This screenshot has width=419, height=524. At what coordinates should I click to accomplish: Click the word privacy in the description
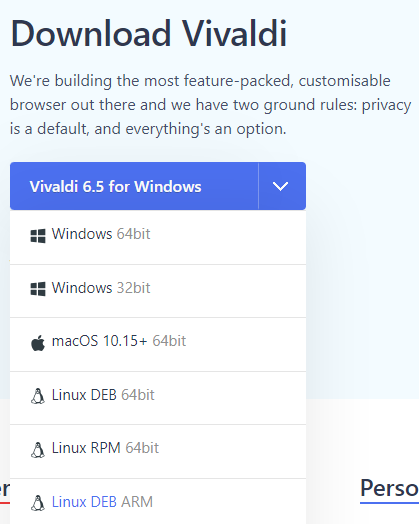coord(386,105)
